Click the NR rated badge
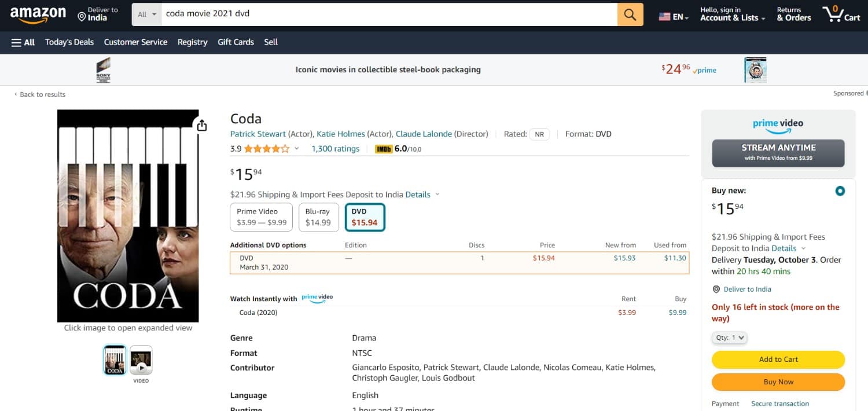This screenshot has height=411, width=868. click(x=539, y=134)
